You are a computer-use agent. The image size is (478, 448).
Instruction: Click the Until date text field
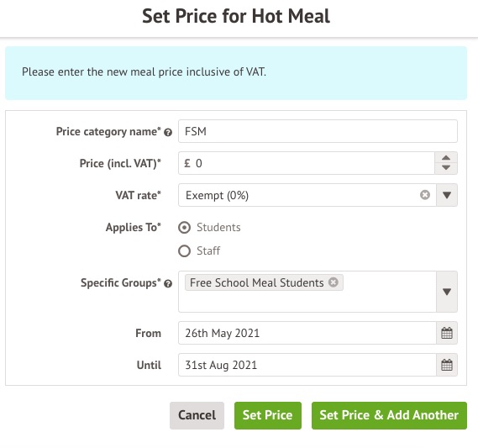(307, 365)
